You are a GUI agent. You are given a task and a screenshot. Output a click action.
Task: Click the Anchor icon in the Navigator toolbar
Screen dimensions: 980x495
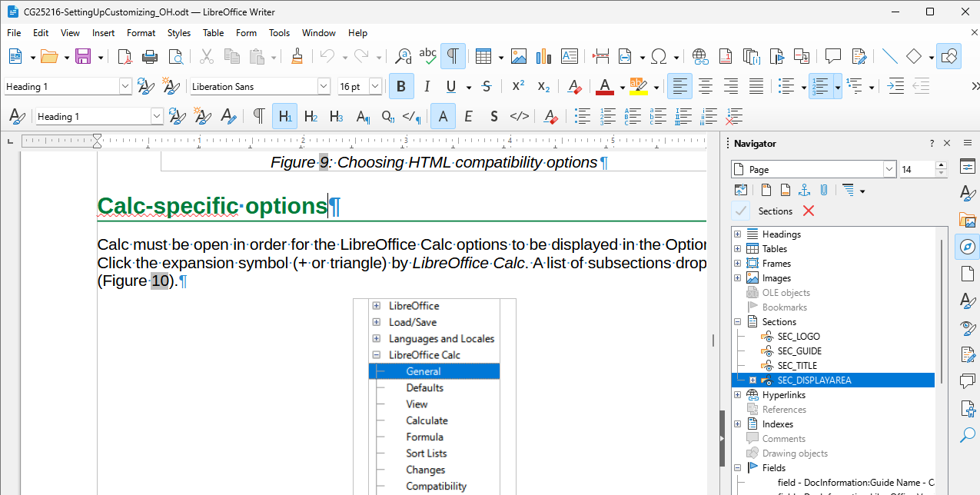[805, 190]
